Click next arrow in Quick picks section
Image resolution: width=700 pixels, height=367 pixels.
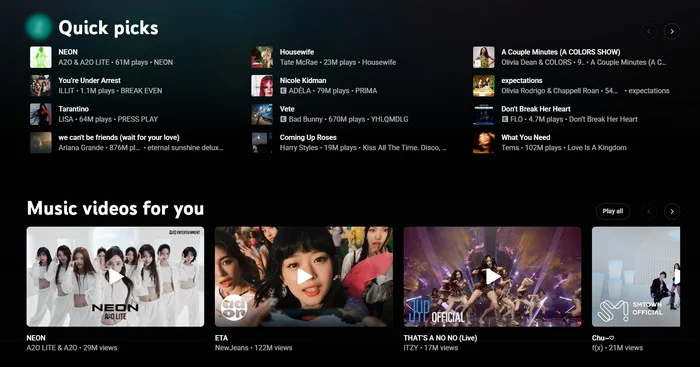[672, 31]
